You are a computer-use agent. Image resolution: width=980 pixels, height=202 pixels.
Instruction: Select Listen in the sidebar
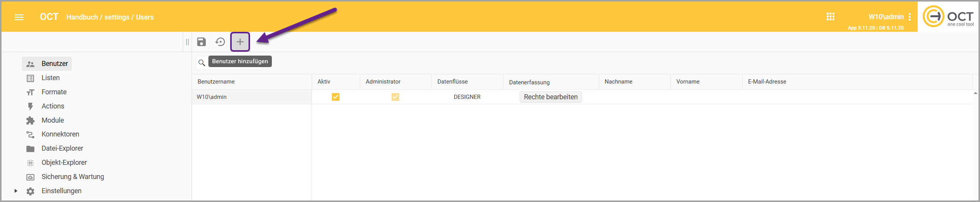point(50,78)
